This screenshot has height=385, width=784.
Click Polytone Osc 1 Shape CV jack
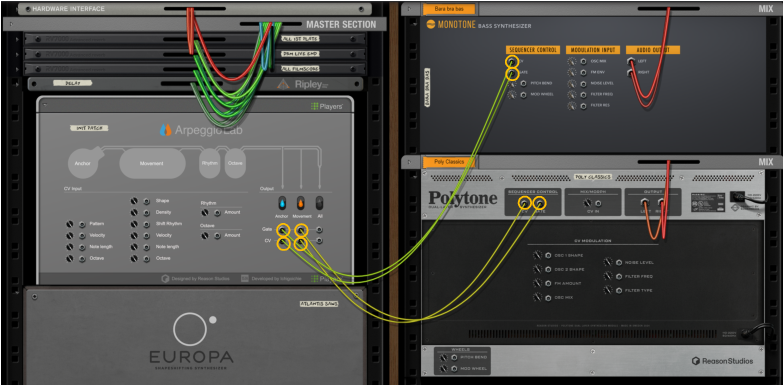pyautogui.click(x=548, y=256)
